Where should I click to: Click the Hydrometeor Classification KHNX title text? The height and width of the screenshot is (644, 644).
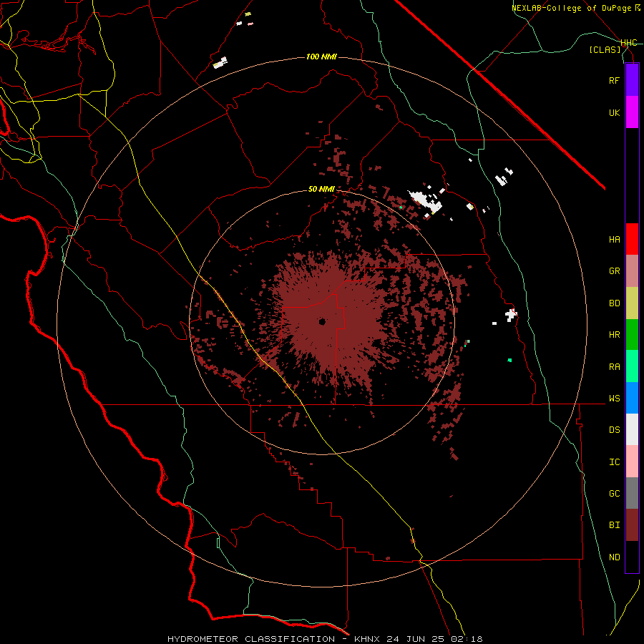pyautogui.click(x=325, y=639)
